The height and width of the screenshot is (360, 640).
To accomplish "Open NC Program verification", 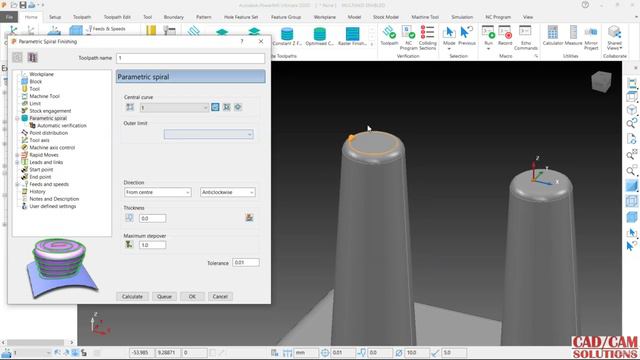I will coord(408,38).
